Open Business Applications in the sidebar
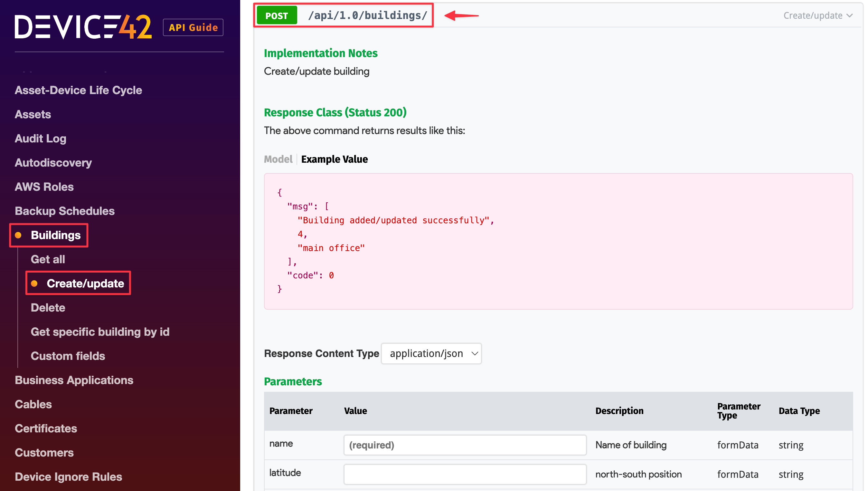This screenshot has height=491, width=868. (74, 380)
